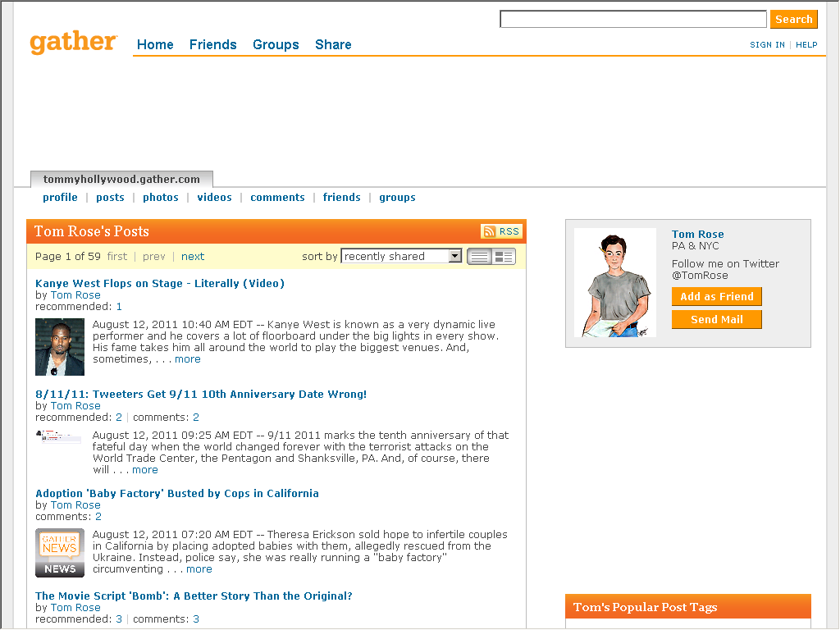Click Add as Friend button
This screenshot has height=630, width=840.
tap(717, 297)
